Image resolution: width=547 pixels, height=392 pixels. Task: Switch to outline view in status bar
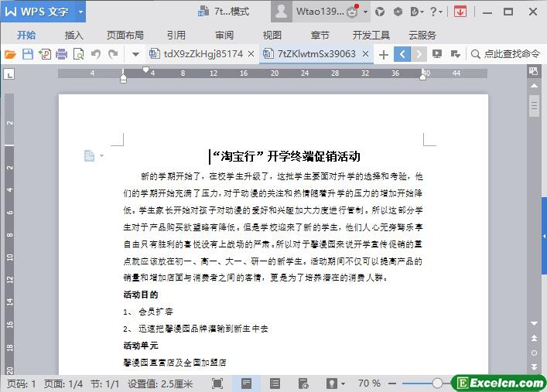click(x=275, y=383)
